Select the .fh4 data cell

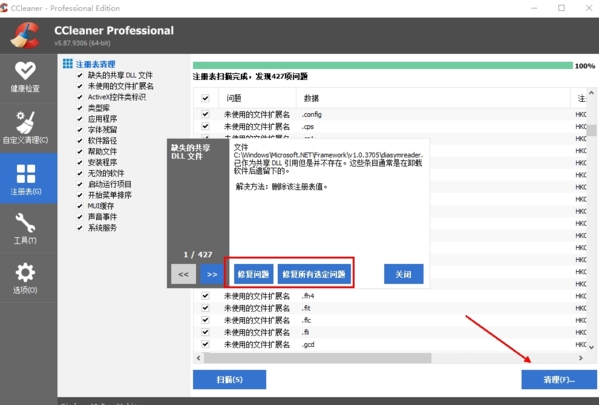308,296
